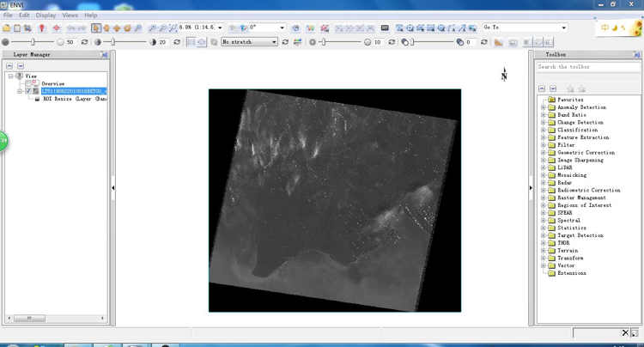Expand the Classification toolbox folder
The width and height of the screenshot is (644, 347).
(544, 130)
